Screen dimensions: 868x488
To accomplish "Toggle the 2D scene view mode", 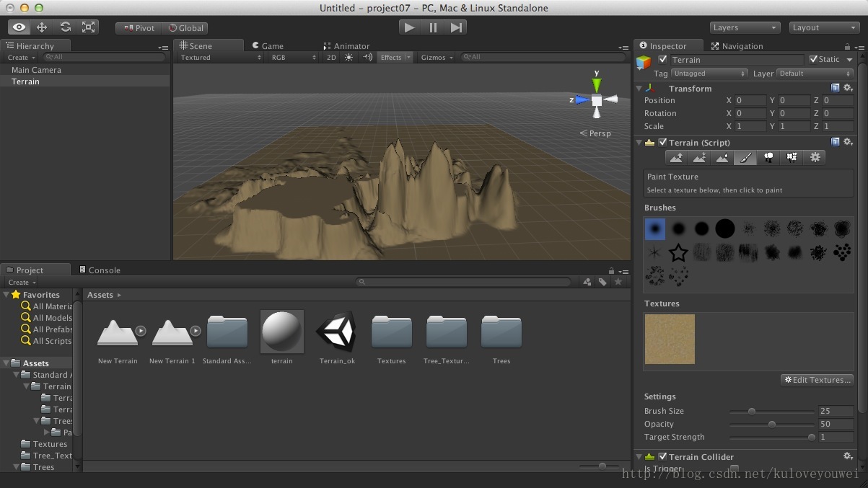I will coord(331,57).
